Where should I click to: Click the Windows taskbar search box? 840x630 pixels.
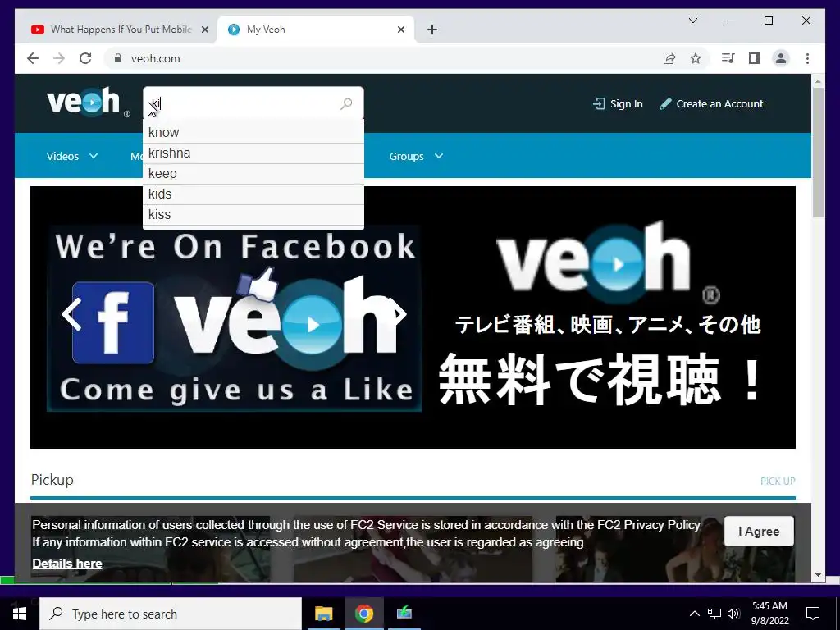171,614
